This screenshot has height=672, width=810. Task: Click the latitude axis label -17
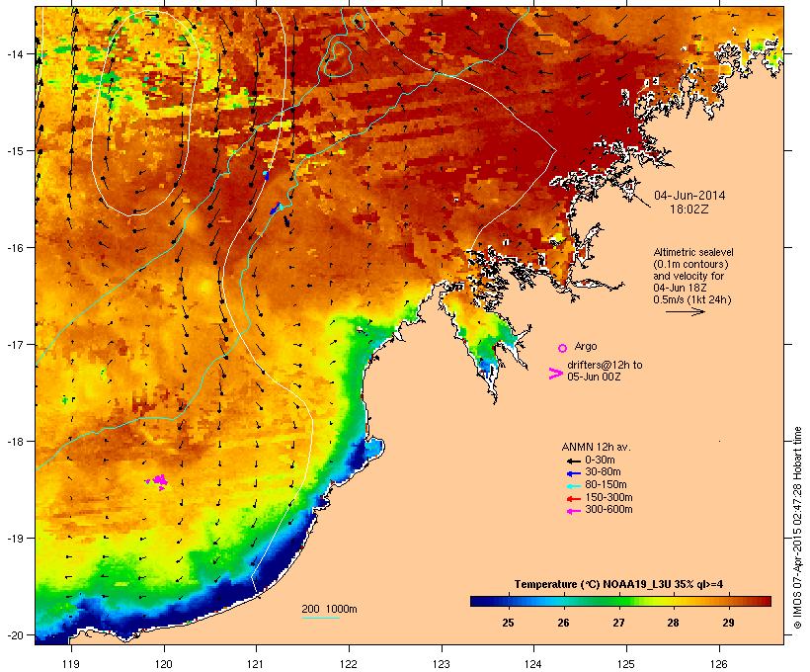(x=15, y=344)
